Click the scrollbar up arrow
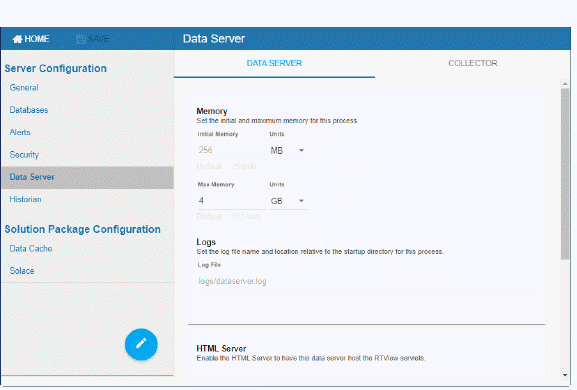Viewport: 577px width, 390px height. click(565, 84)
